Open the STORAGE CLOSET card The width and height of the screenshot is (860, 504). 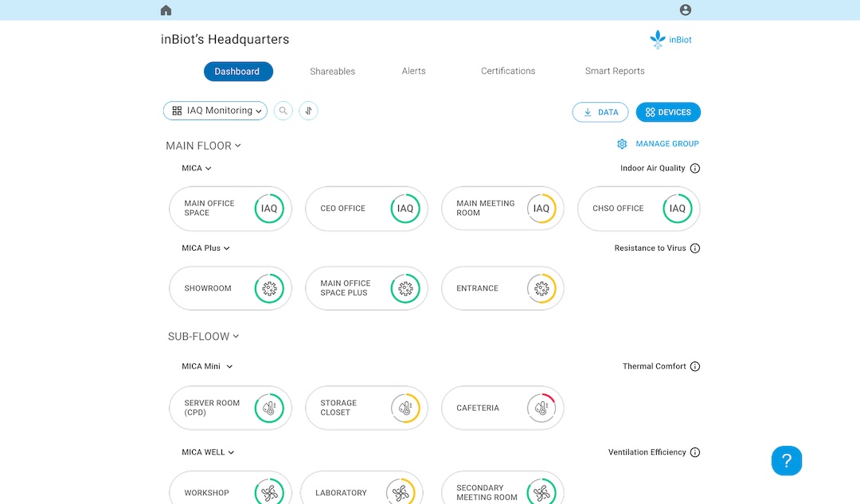point(366,408)
